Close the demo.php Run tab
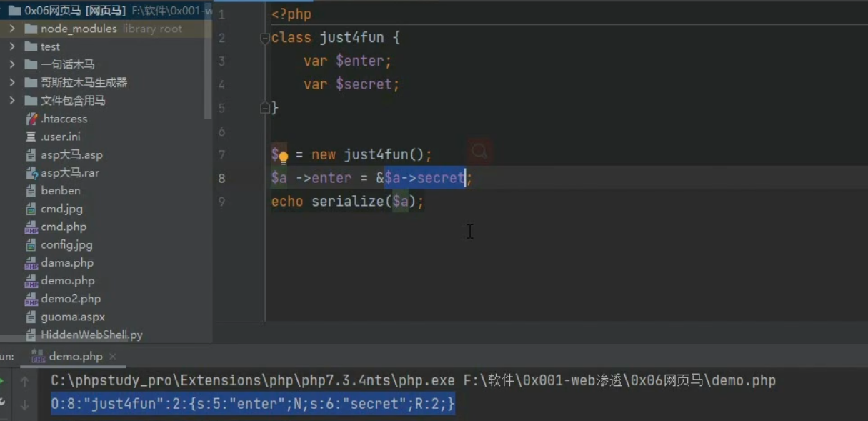 tap(113, 356)
